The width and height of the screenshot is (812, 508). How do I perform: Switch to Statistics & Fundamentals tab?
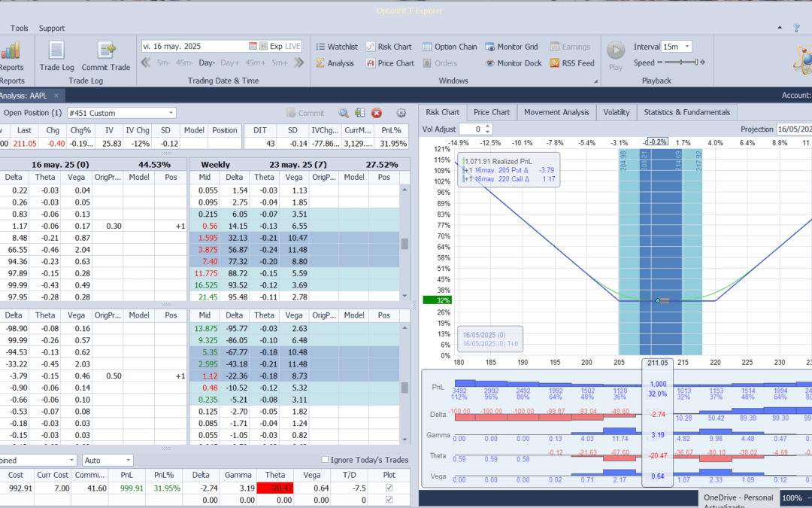(686, 112)
